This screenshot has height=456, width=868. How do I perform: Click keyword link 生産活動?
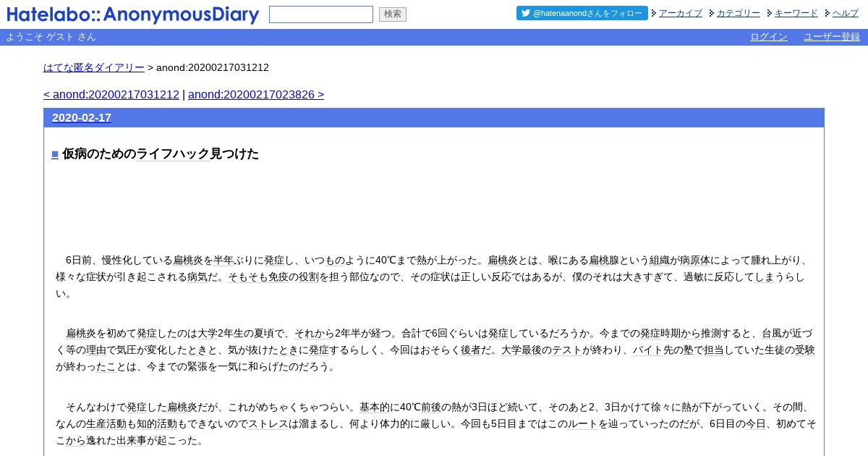tap(106, 424)
